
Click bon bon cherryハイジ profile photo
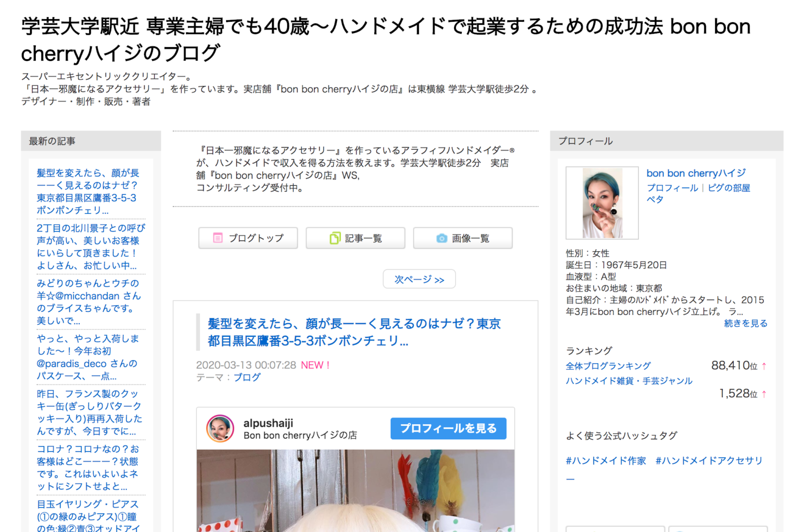[x=602, y=203]
